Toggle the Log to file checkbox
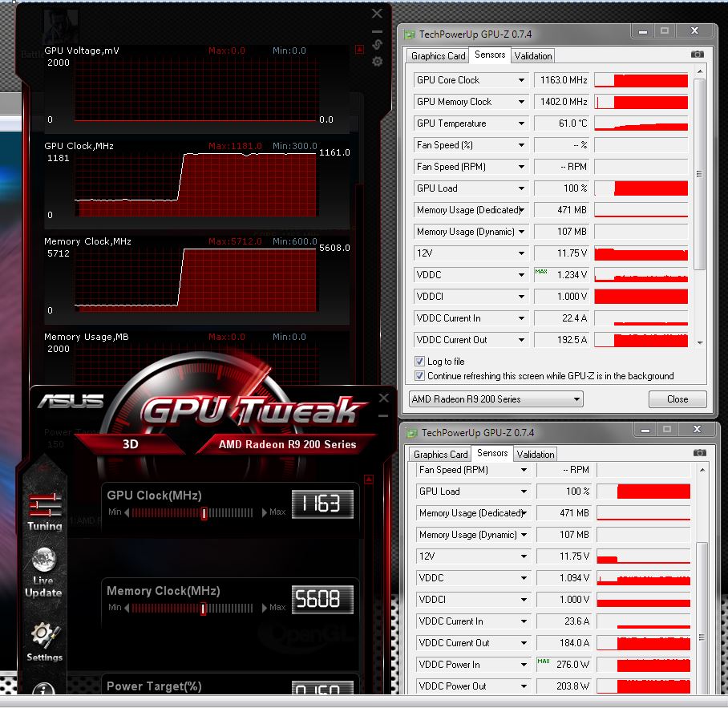 pyautogui.click(x=419, y=361)
